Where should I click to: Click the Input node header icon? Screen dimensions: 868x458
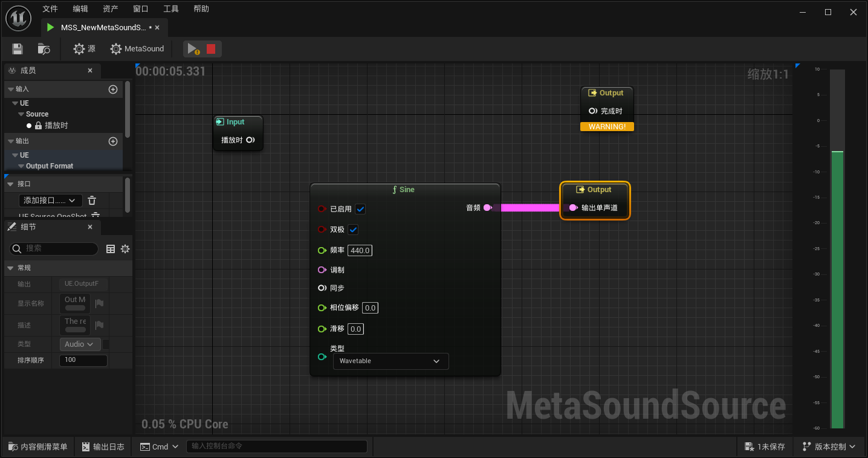click(x=220, y=122)
